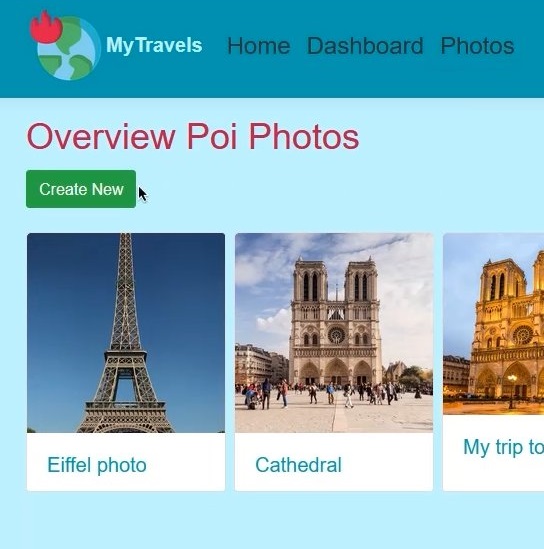Click the My trip to title link

(x=503, y=447)
